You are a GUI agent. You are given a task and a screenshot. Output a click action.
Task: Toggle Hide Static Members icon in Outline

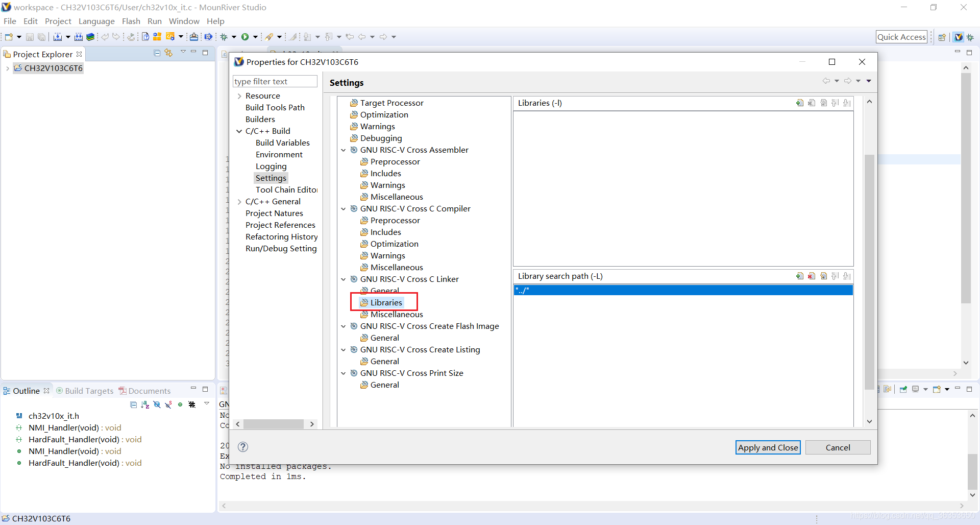point(168,404)
